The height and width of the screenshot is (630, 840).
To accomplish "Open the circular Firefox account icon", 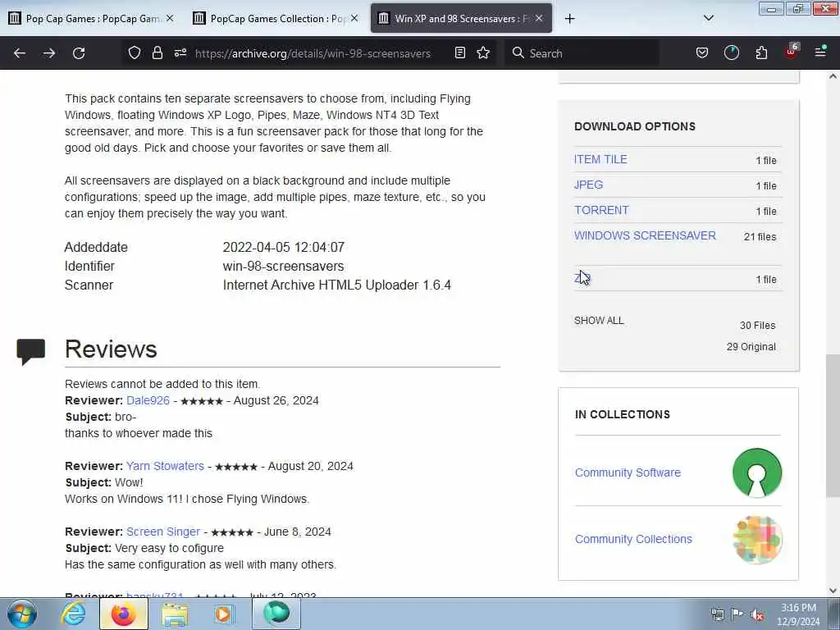I will coord(731,52).
